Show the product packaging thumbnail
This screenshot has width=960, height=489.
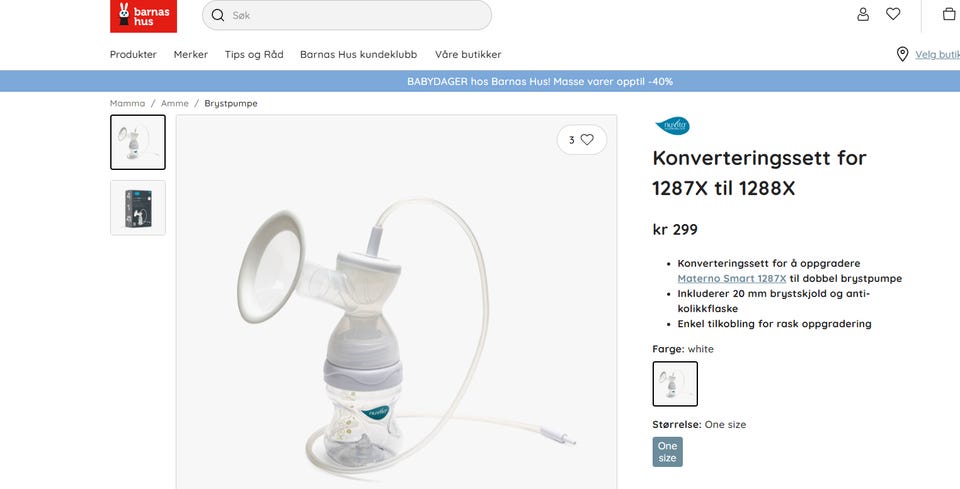coord(138,207)
